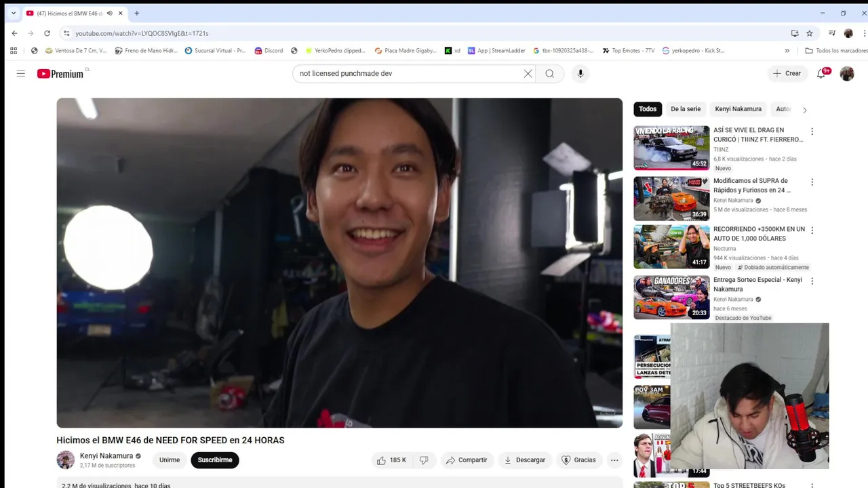
Task: Click the main video player
Action: pyautogui.click(x=339, y=263)
